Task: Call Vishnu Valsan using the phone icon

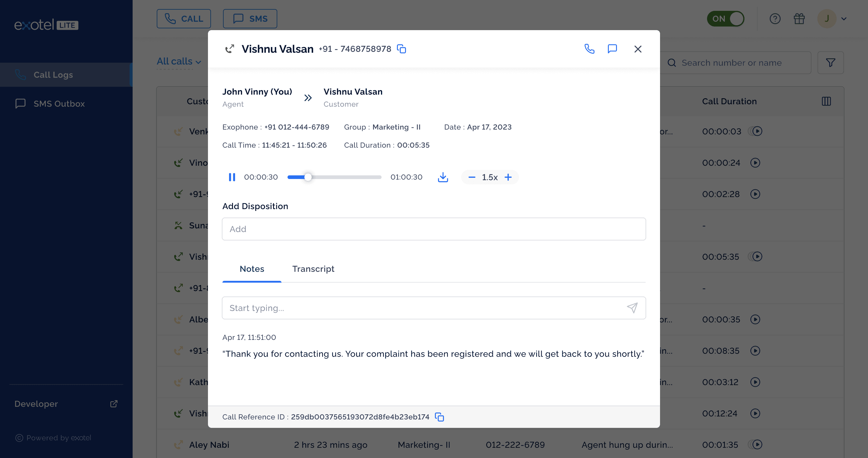Action: (589, 49)
